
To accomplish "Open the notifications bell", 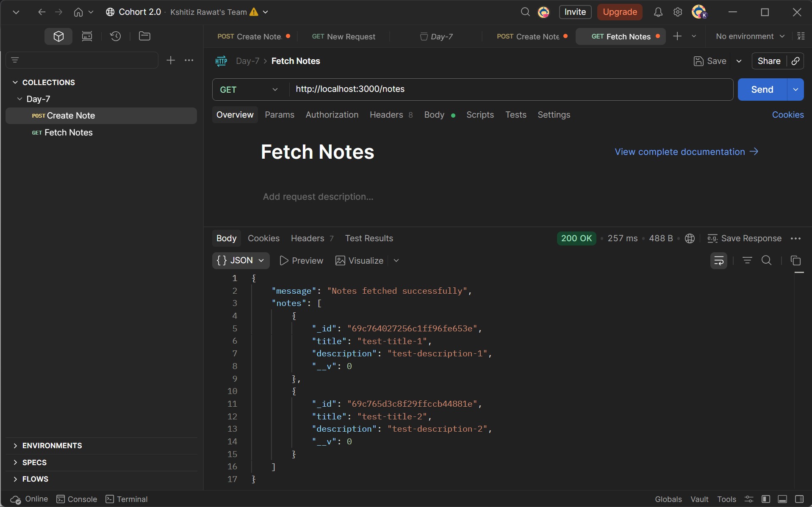I will pyautogui.click(x=658, y=12).
